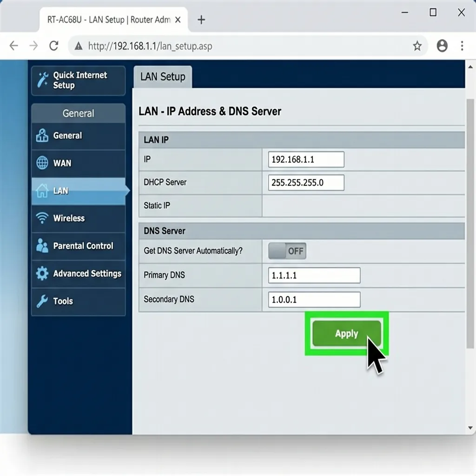Screen dimensions: 476x476
Task: Maximize the browser window
Action: point(433,13)
